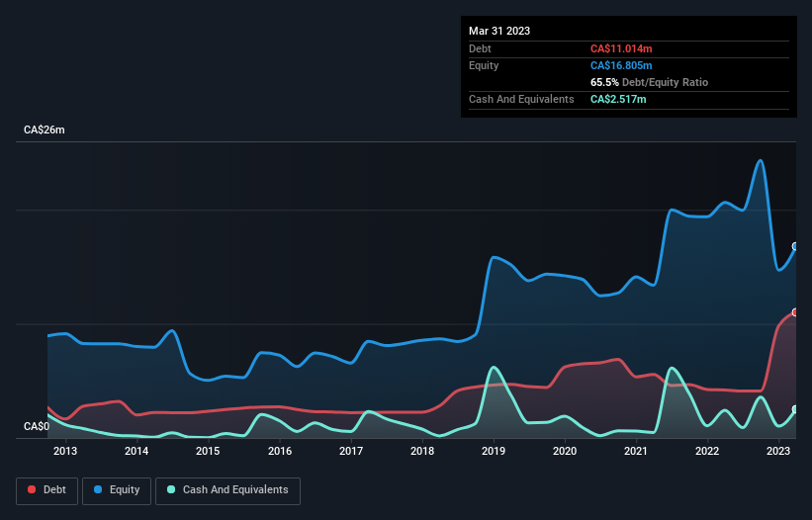The width and height of the screenshot is (812, 520).
Task: Click the Equity row label in tooltip
Action: [x=484, y=65]
